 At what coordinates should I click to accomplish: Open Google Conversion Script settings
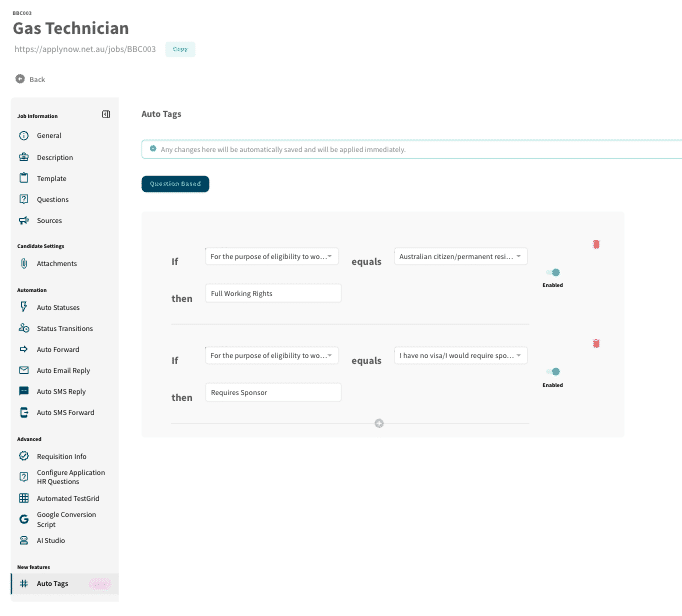pos(66,519)
